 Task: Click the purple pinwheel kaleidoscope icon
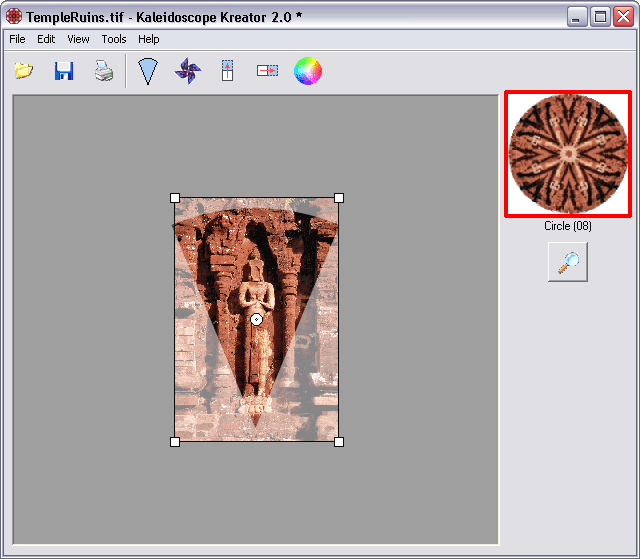(x=188, y=71)
